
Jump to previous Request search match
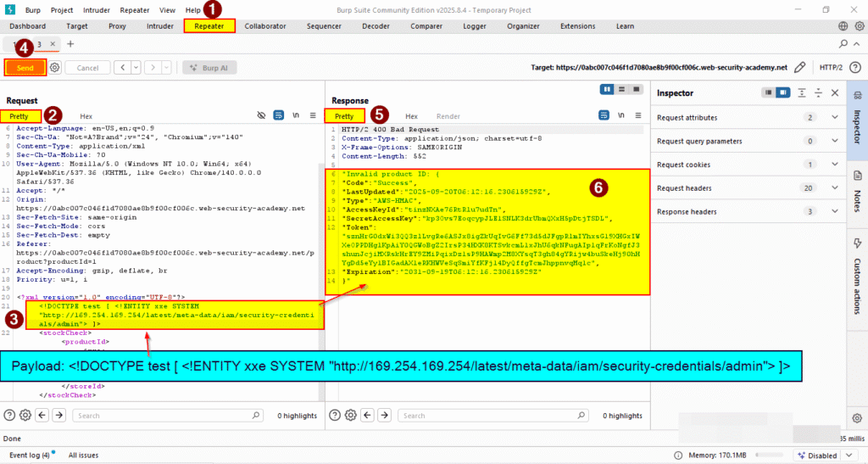[x=42, y=415]
